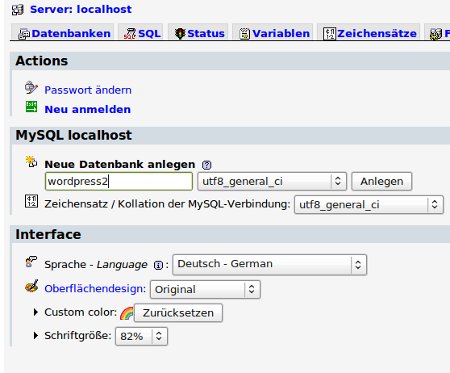The height and width of the screenshot is (373, 450).
Task: Open the new database collation dropdown utf8_general_ci
Action: [272, 181]
